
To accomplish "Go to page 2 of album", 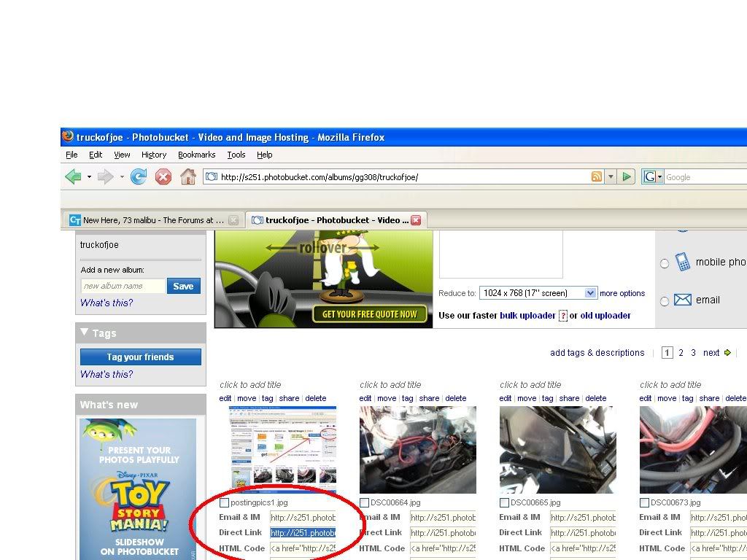I will [681, 353].
